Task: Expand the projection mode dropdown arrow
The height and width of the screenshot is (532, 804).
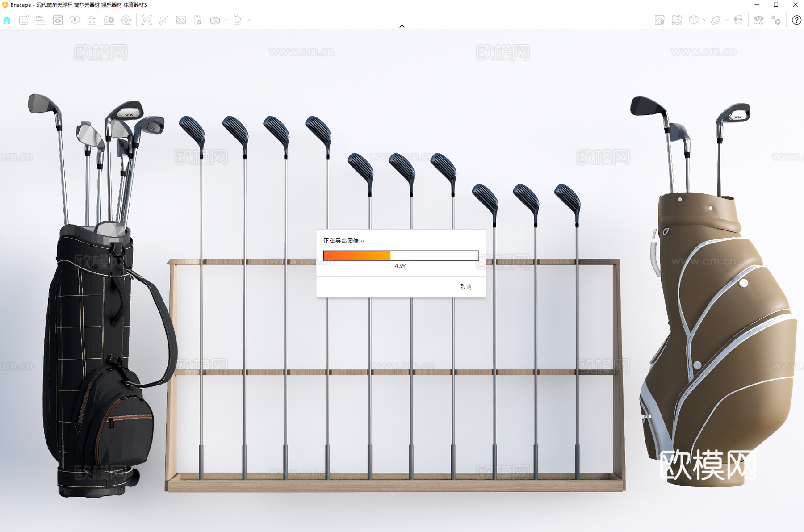Action: click(705, 20)
